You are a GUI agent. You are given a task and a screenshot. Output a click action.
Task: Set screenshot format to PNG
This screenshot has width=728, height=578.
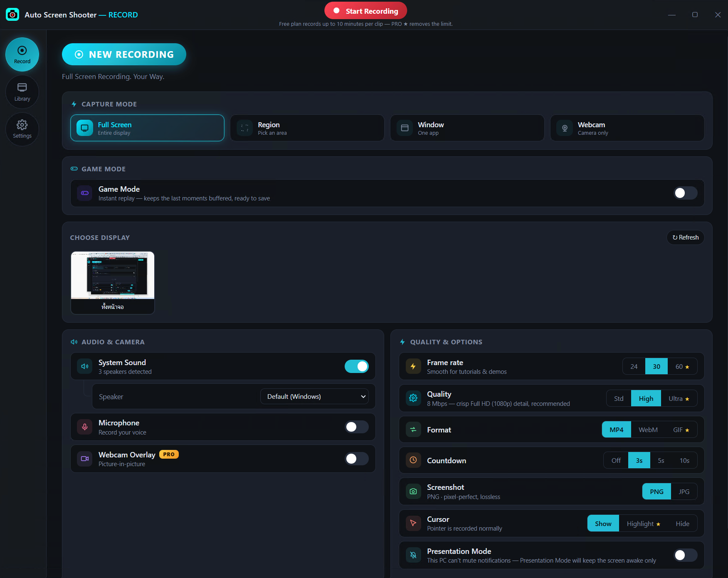coord(656,492)
